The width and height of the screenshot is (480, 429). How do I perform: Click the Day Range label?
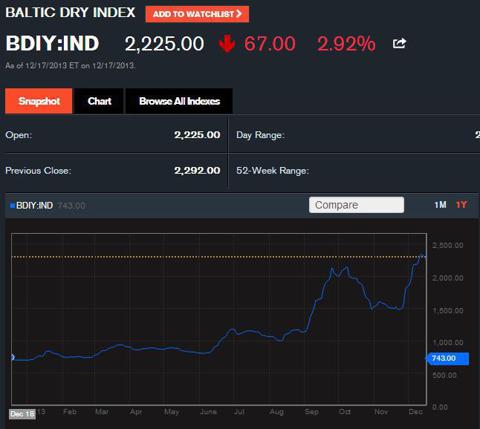[x=260, y=135]
